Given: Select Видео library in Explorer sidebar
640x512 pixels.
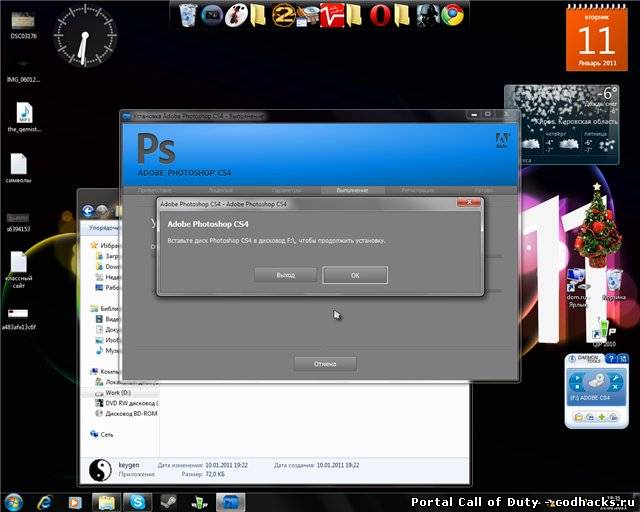Looking at the screenshot, I should (107, 319).
